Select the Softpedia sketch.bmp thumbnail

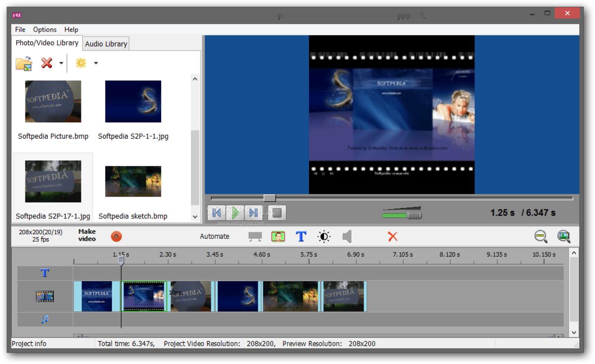click(x=133, y=181)
